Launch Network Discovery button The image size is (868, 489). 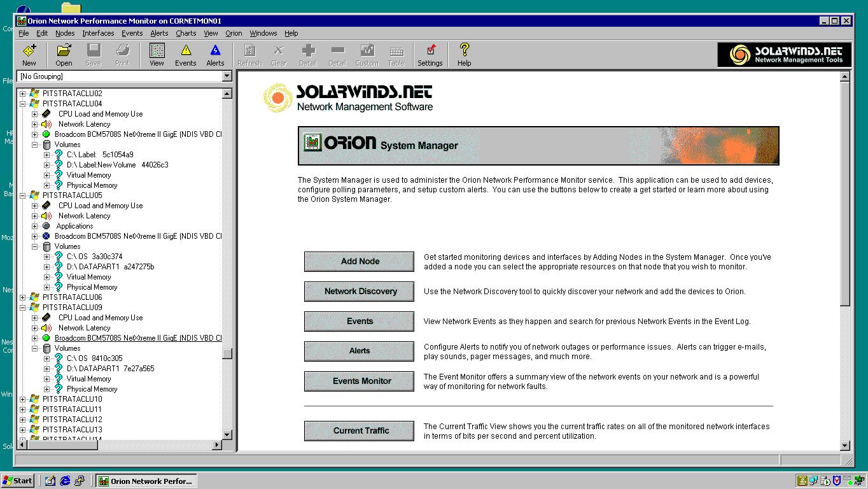coord(360,291)
